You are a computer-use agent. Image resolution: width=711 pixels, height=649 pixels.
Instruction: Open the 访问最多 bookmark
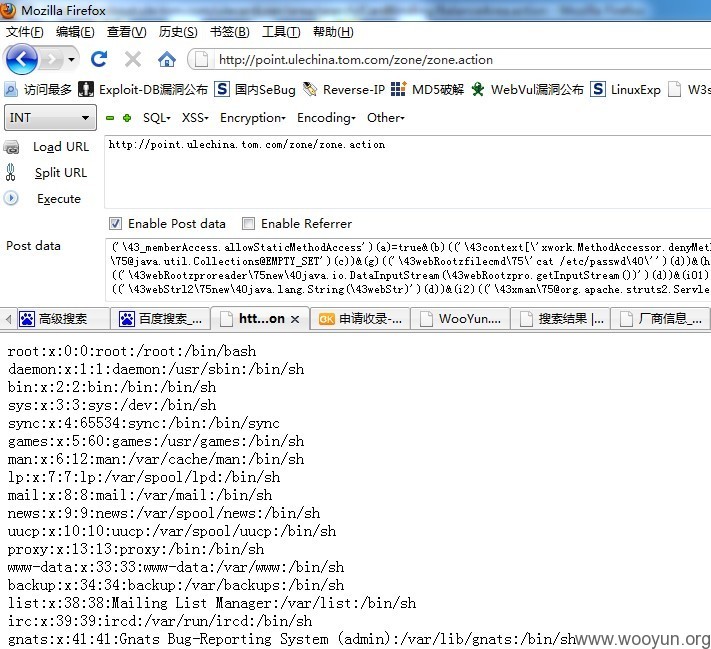tap(38, 89)
